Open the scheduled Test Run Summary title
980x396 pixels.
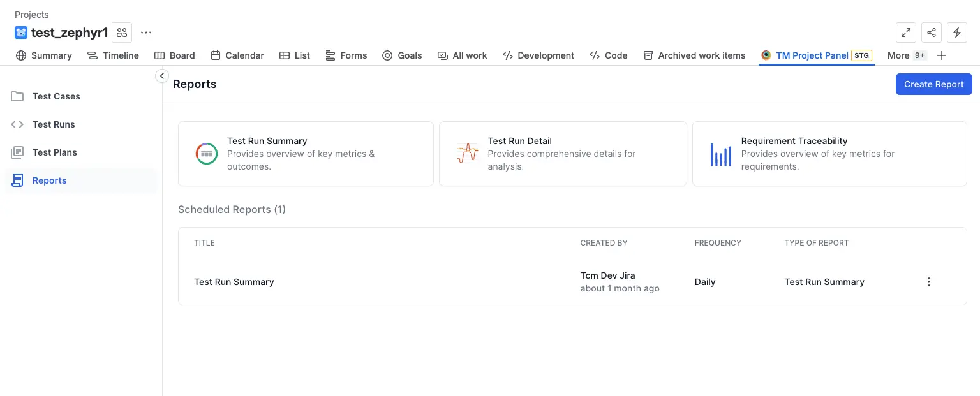[x=234, y=282]
